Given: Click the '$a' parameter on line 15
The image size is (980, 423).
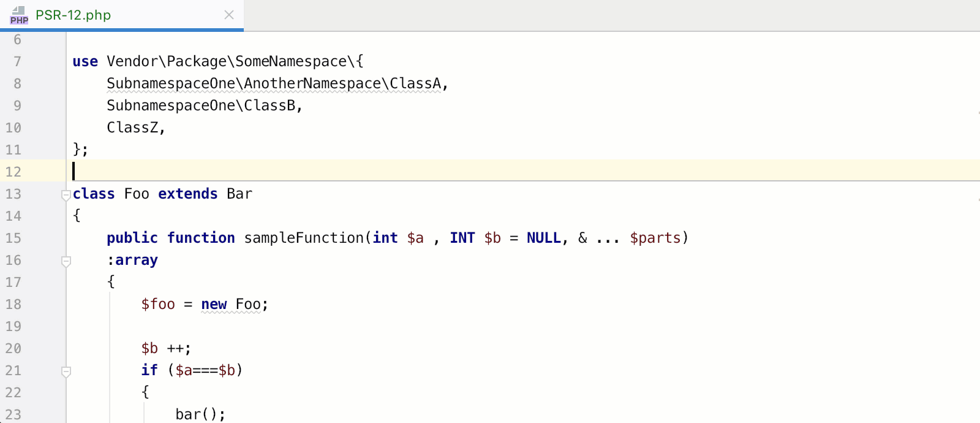Looking at the screenshot, I should pyautogui.click(x=415, y=238).
